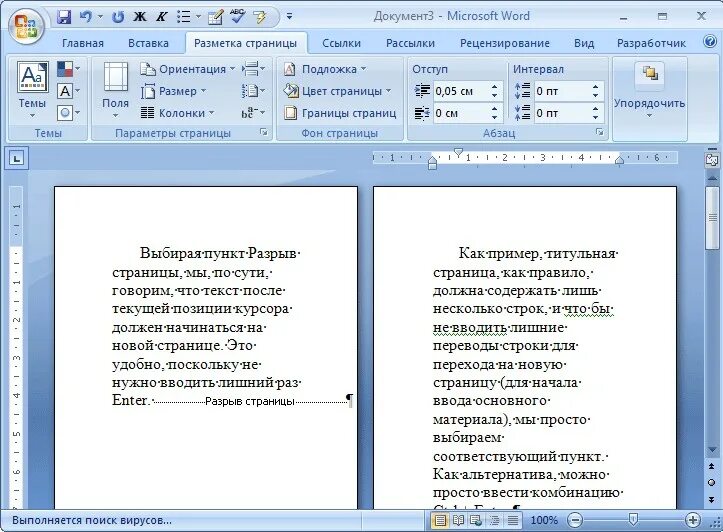
Task: Open the bullets dropdown arrow in quick access toolbar
Action: (x=198, y=17)
